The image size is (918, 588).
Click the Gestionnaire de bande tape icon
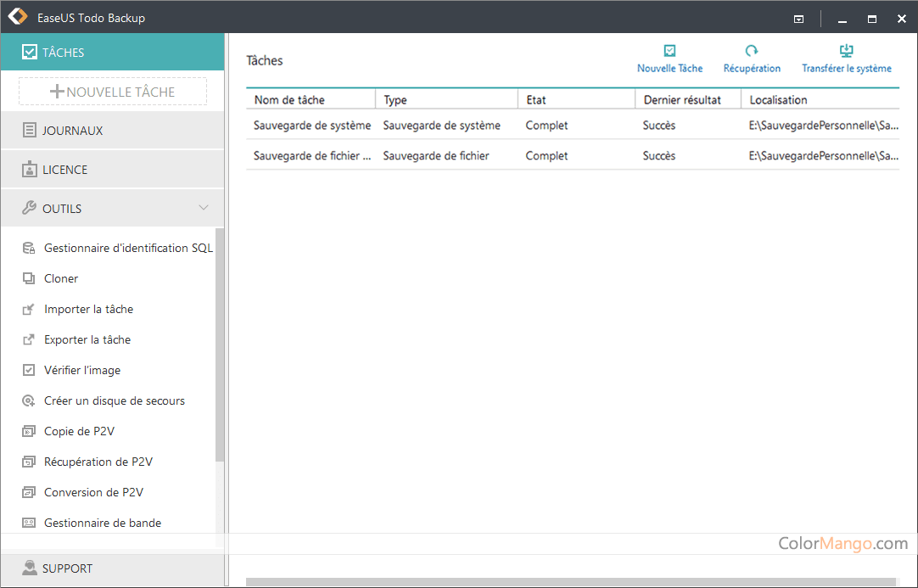29,523
